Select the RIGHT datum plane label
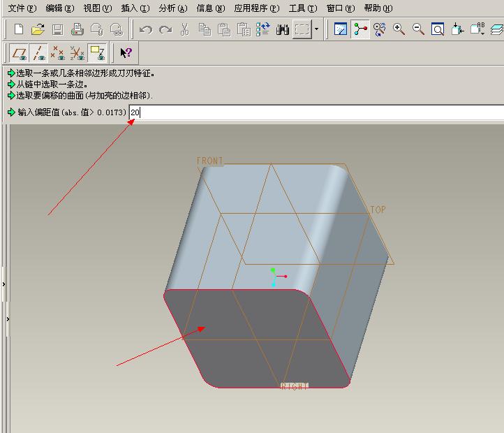The image size is (504, 433). tap(294, 386)
